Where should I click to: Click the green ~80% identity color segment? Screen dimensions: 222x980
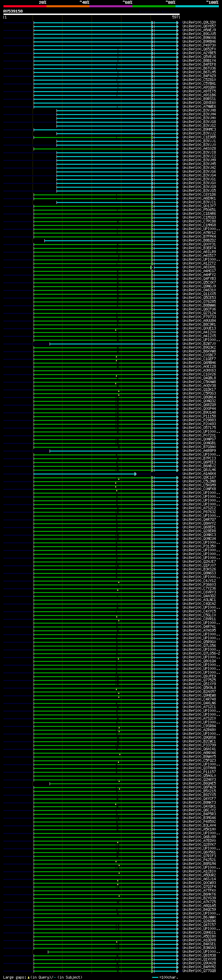click(x=154, y=6)
